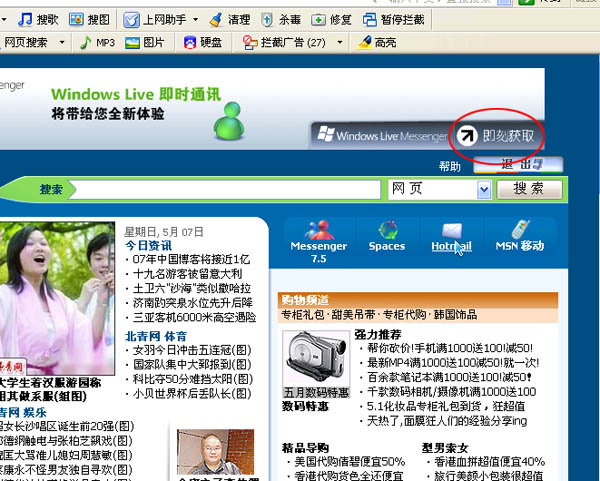Click the 搜图 image search toolbar icon
Viewport: 600px width, 481px height.
tap(76, 19)
